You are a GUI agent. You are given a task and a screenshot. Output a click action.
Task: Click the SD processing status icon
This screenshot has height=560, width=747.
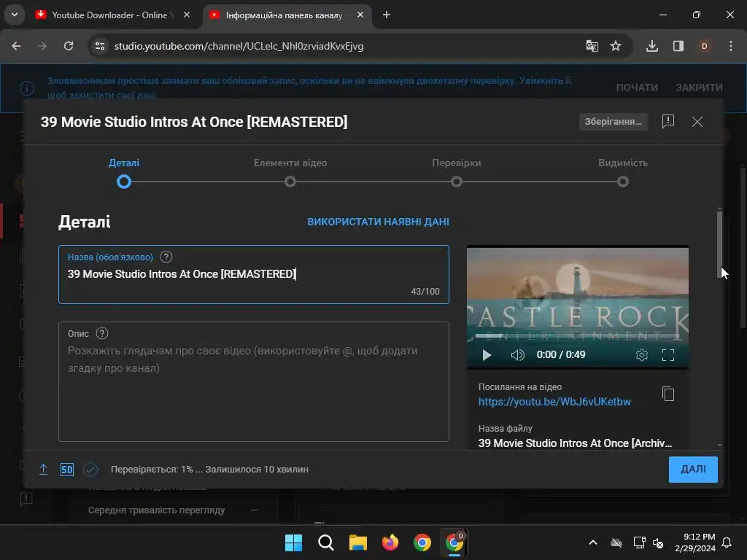point(67,470)
